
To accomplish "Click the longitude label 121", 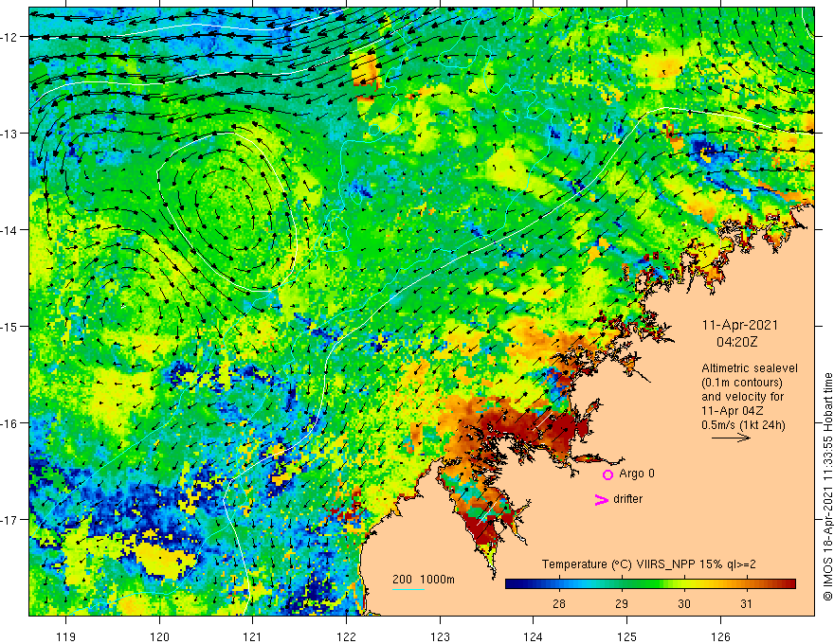I will click(253, 636).
